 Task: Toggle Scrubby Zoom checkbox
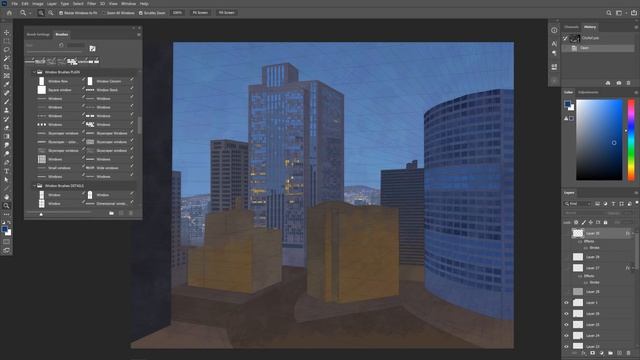tap(140, 13)
